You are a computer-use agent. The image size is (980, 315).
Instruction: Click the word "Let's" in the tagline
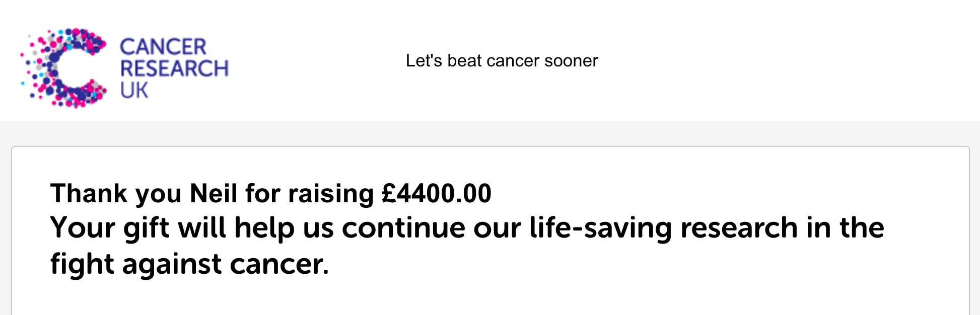tap(424, 61)
